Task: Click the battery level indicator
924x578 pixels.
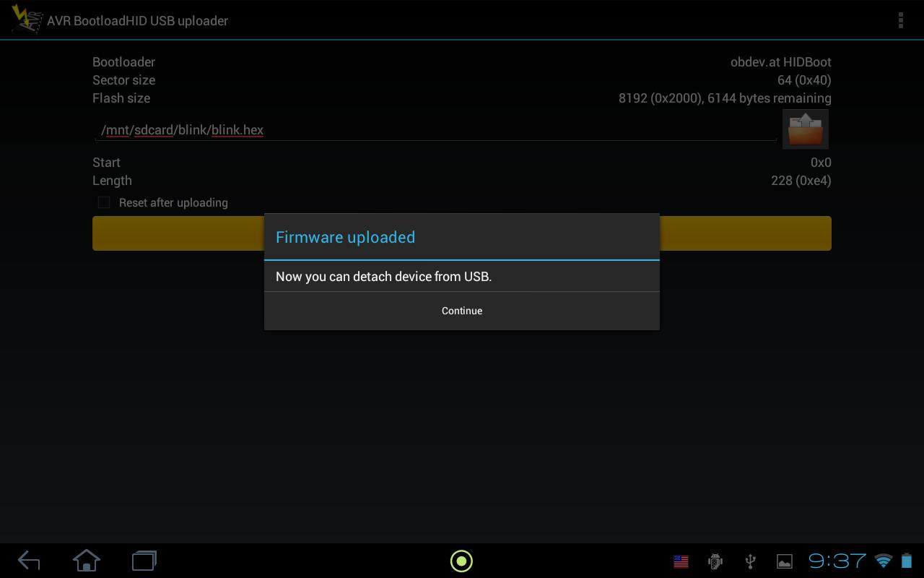Action: tap(907, 561)
